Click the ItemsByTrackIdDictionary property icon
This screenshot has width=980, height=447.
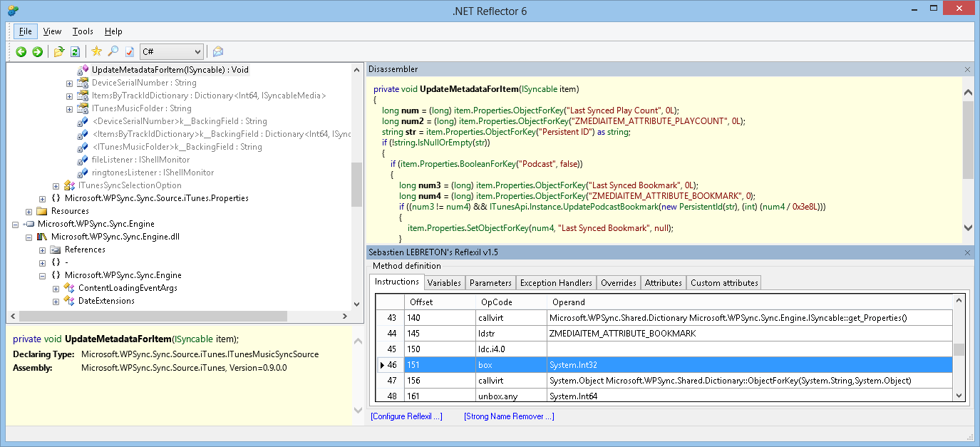(x=83, y=96)
